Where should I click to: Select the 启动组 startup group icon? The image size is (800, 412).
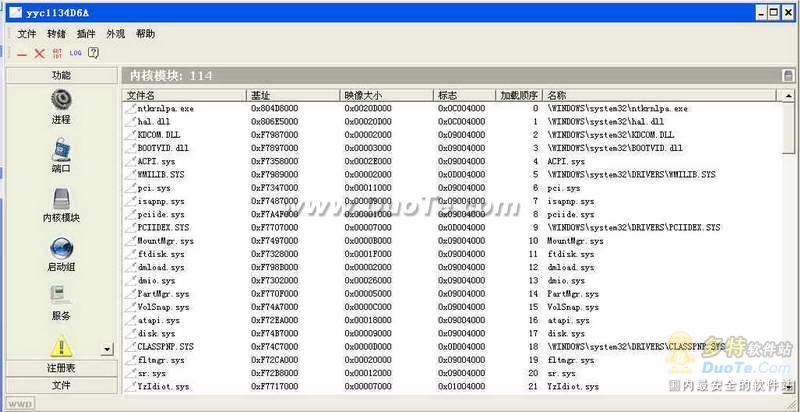61,248
